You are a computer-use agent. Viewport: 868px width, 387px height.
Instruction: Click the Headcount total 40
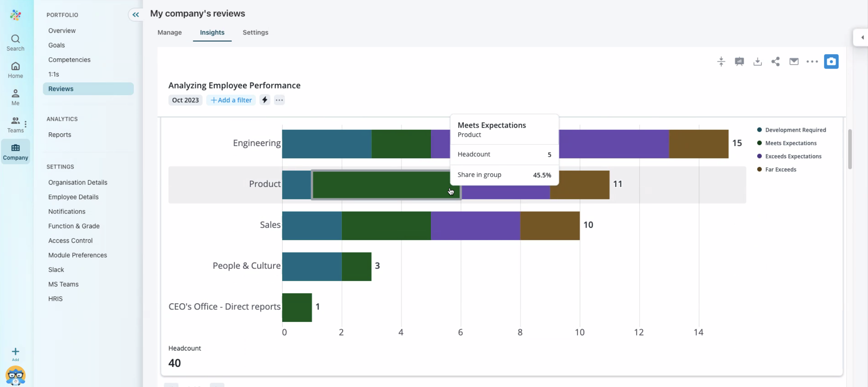[175, 363]
